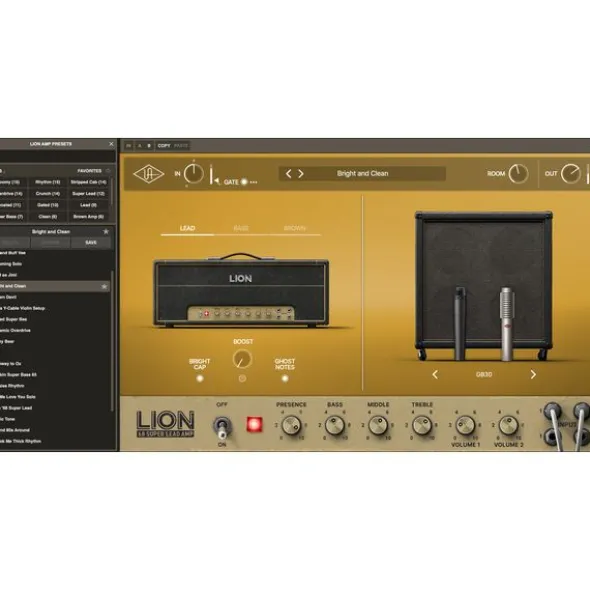Switch to next cabinet with right chevron

[533, 374]
